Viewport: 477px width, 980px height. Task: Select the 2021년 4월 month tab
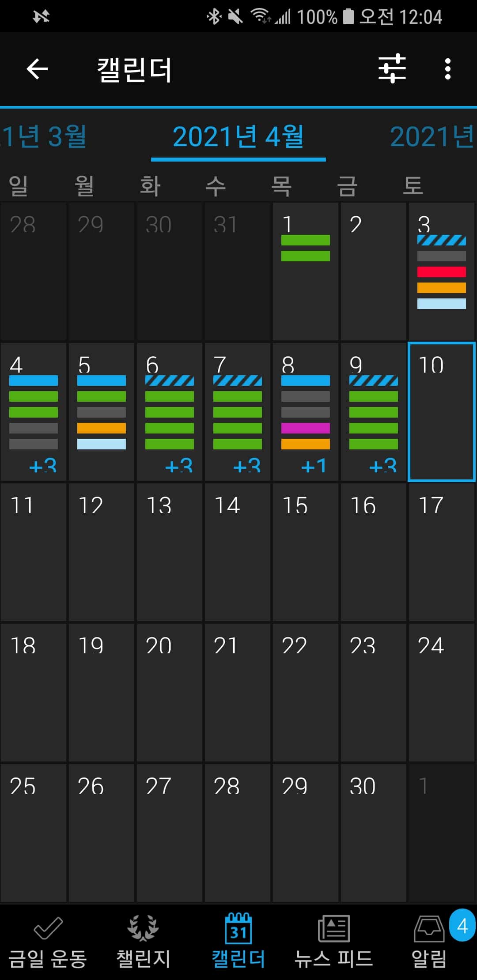coord(238,137)
